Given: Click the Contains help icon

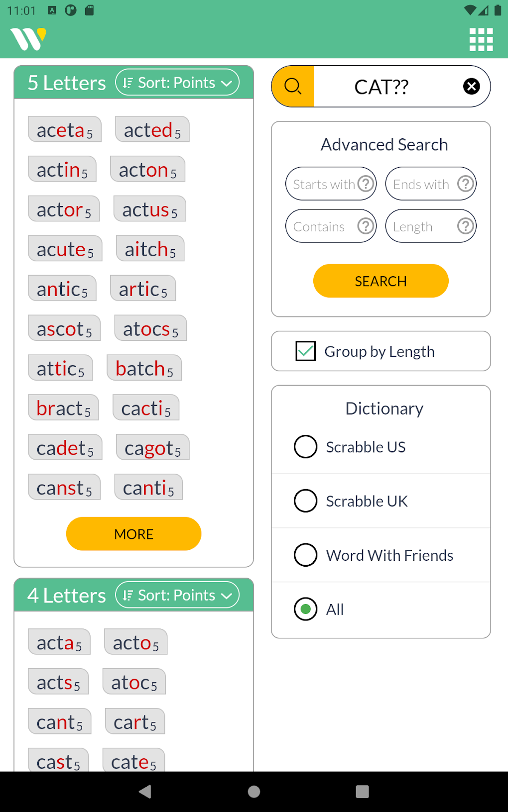Looking at the screenshot, I should click(366, 226).
